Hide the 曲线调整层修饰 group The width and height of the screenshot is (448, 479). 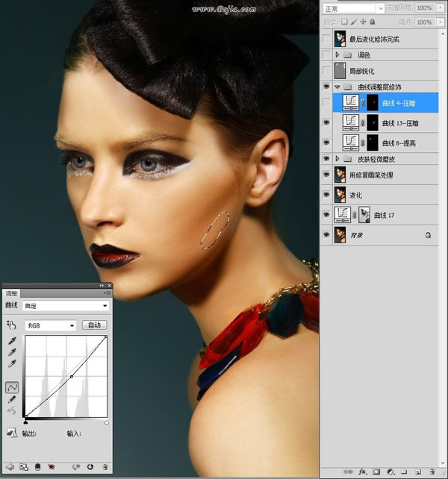pyautogui.click(x=326, y=87)
